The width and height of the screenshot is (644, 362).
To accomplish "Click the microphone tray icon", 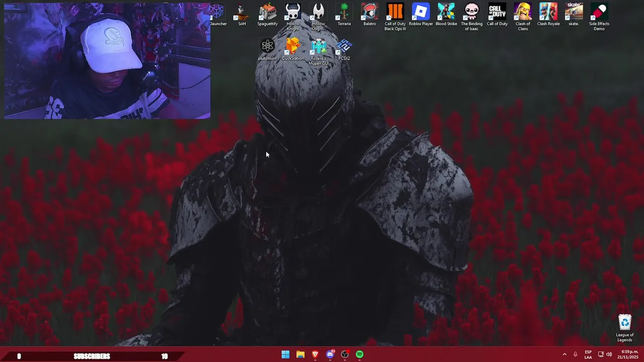I will click(576, 354).
